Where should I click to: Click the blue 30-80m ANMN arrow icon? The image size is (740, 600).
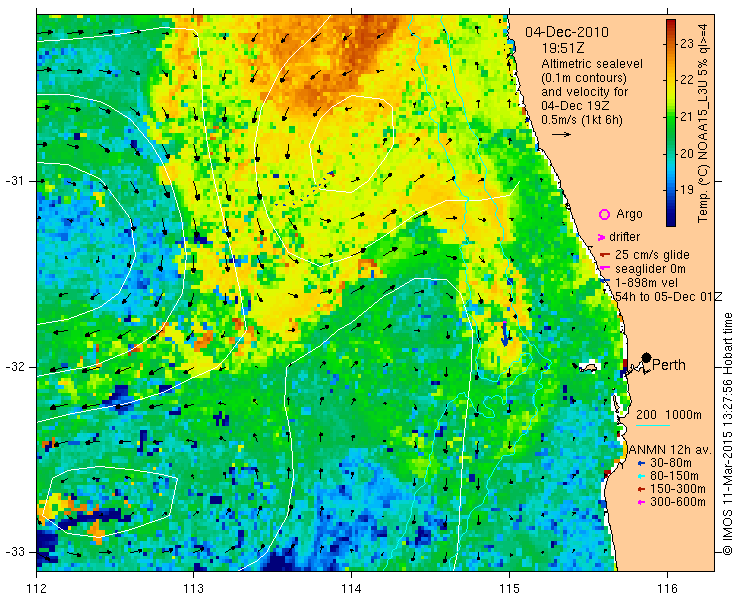pyautogui.click(x=641, y=464)
